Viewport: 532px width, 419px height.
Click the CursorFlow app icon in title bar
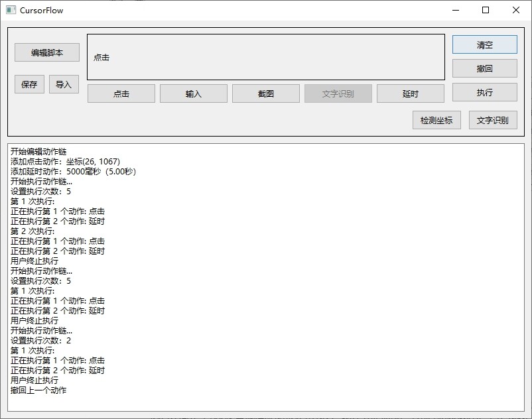11,11
